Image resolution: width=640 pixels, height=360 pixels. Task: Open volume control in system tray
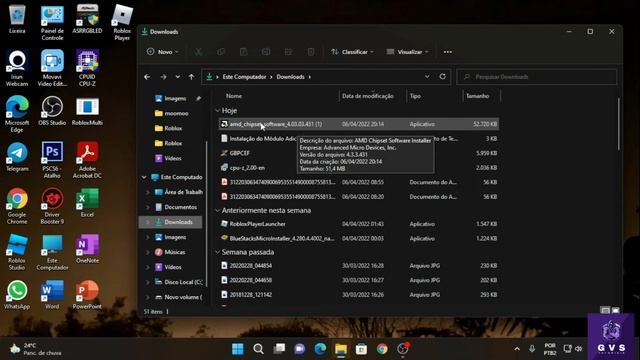(x=578, y=349)
